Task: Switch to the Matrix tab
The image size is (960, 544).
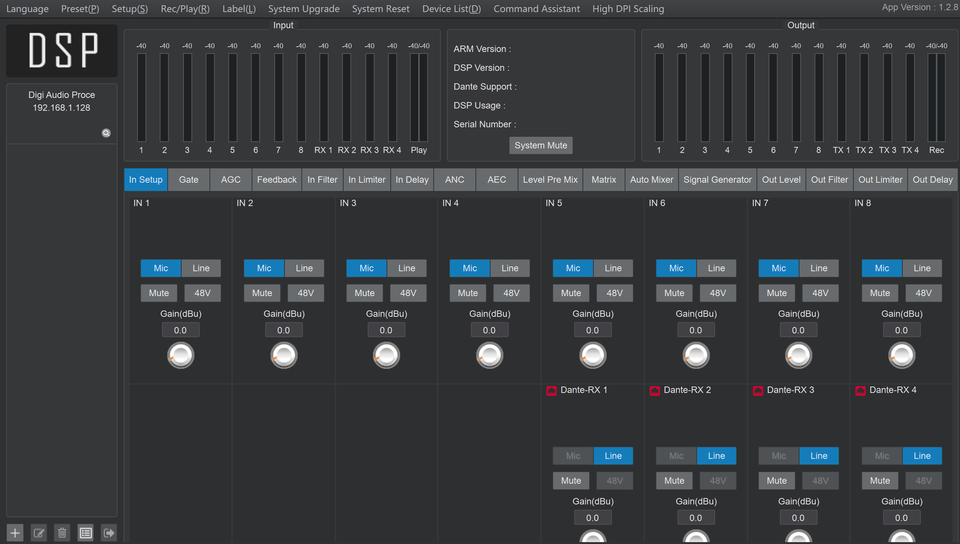Action: [603, 180]
